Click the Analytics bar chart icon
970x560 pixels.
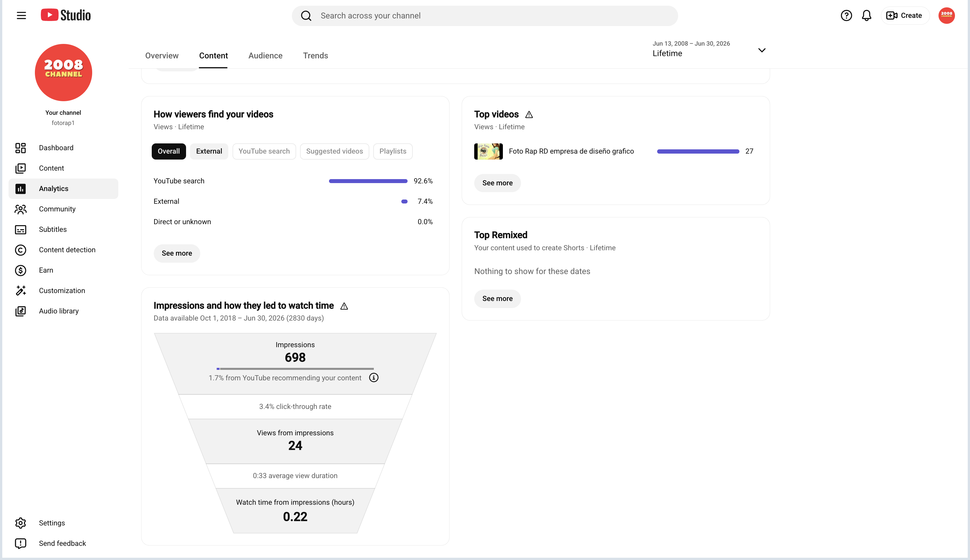coord(20,188)
